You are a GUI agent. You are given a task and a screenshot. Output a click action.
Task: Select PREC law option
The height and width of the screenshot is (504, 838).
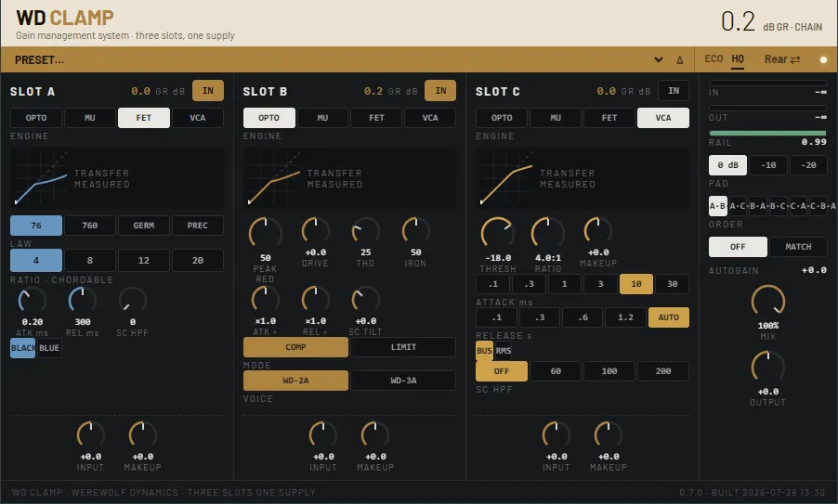coord(198,226)
